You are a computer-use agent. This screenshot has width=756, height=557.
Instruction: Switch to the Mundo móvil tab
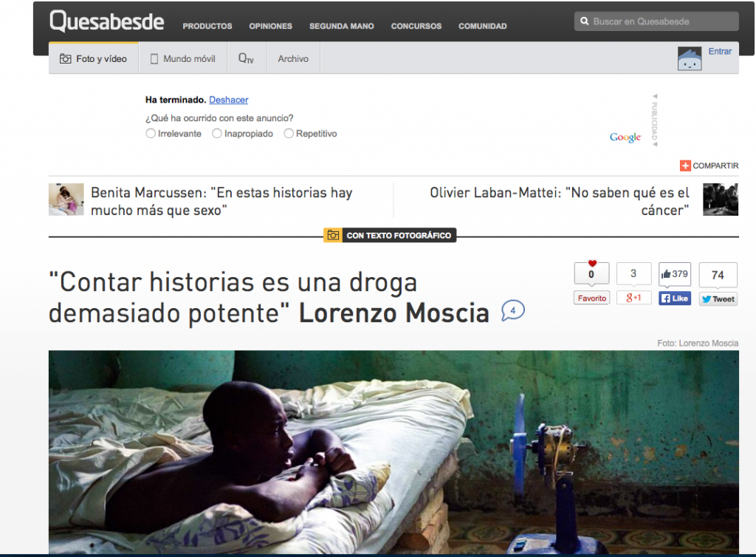coord(183,59)
